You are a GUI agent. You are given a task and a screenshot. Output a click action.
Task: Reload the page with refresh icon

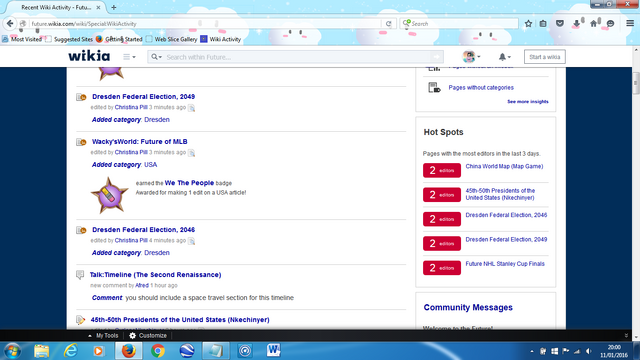coord(389,24)
